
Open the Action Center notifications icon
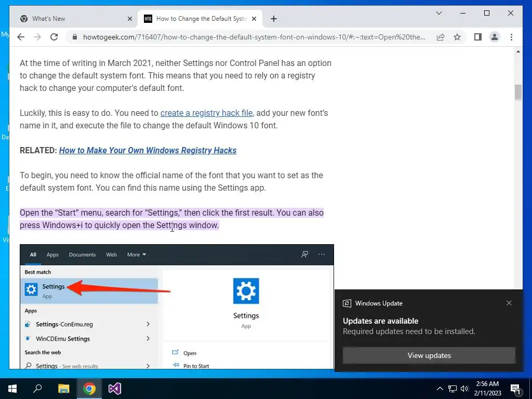click(515, 389)
